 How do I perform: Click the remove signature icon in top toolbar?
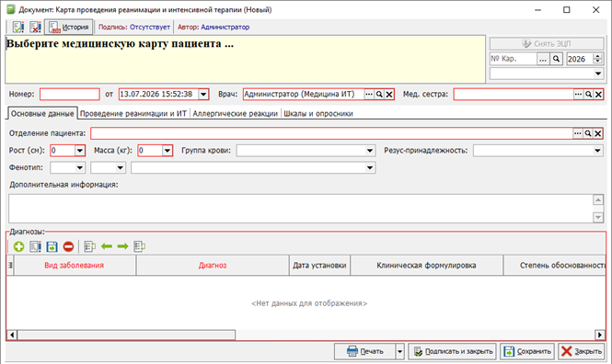pyautogui.click(x=35, y=27)
